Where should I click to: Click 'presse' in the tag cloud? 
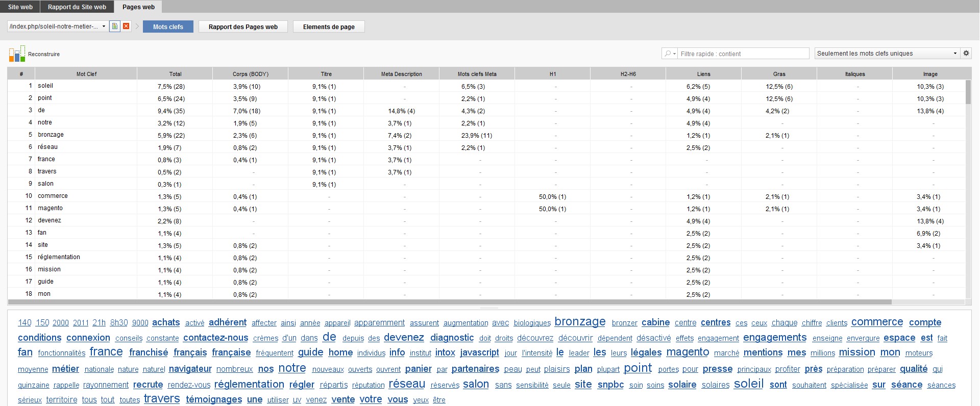coord(717,369)
